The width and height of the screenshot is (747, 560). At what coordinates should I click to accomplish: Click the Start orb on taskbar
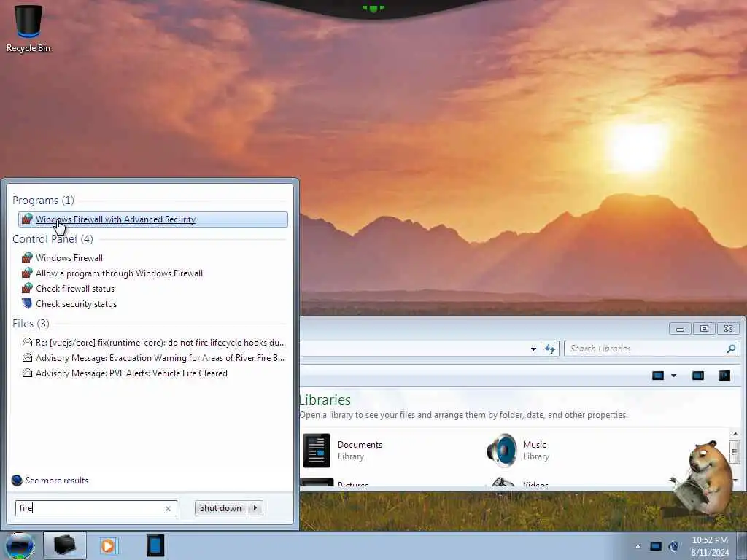(20, 545)
